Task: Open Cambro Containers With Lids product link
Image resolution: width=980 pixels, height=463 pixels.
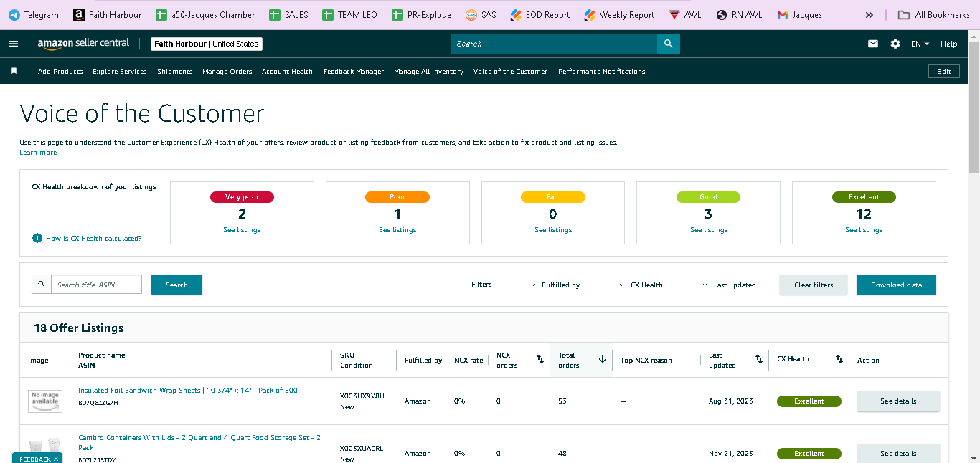Action: tap(199, 442)
